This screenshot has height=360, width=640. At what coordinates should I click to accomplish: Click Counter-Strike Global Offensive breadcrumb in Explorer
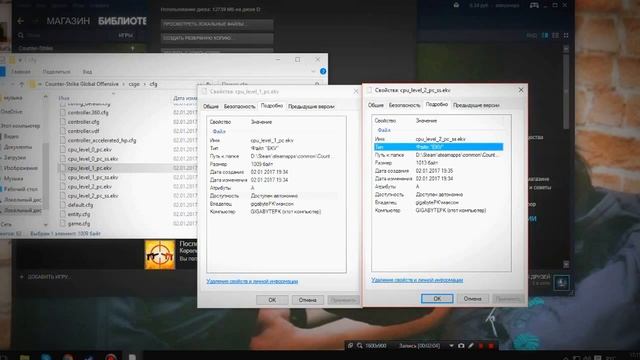(x=82, y=84)
